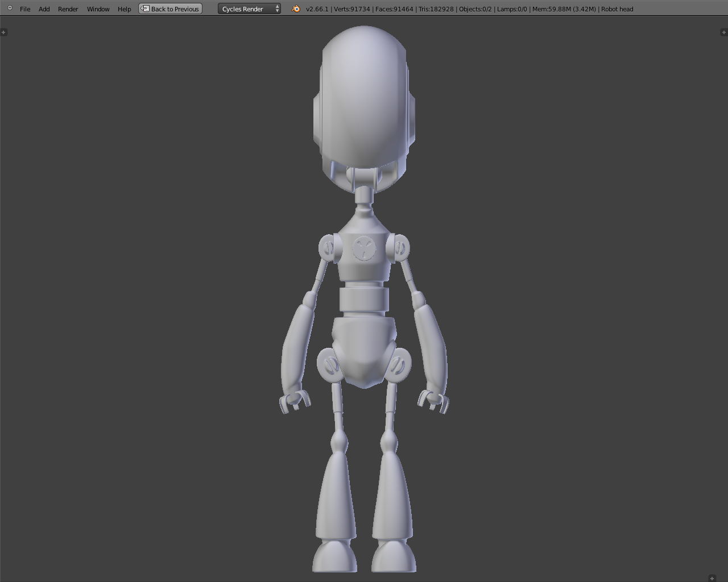Click the plus icon at the viewport's top-left corner
Viewport: 728px width, 582px height.
click(x=5, y=32)
